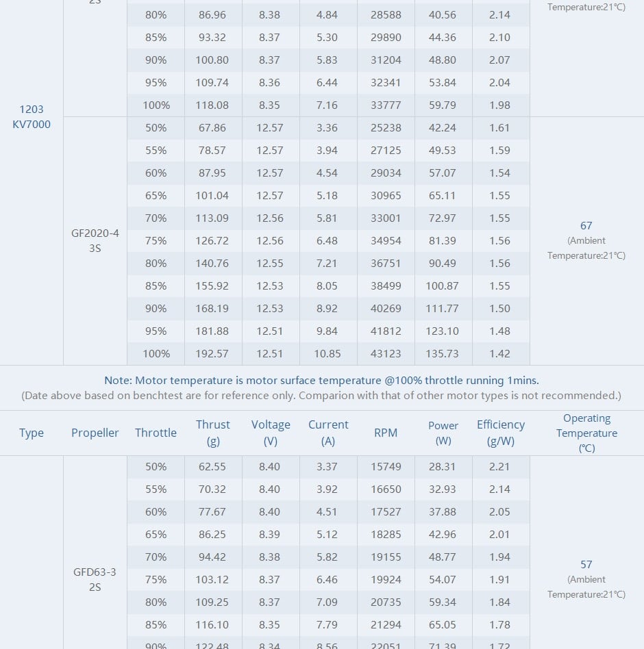Click the Efficiency (g/W) column header
This screenshot has width=644, height=649.
click(x=501, y=433)
